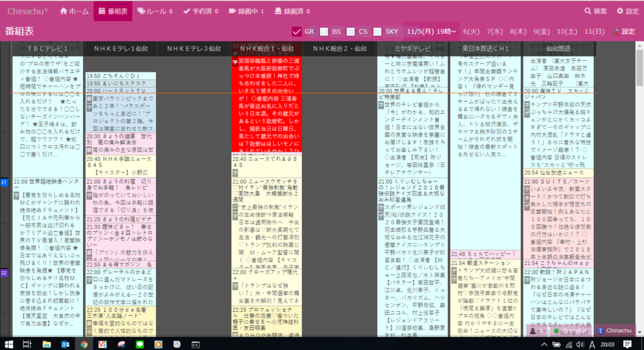Open Task View in taskbar

click(27, 344)
